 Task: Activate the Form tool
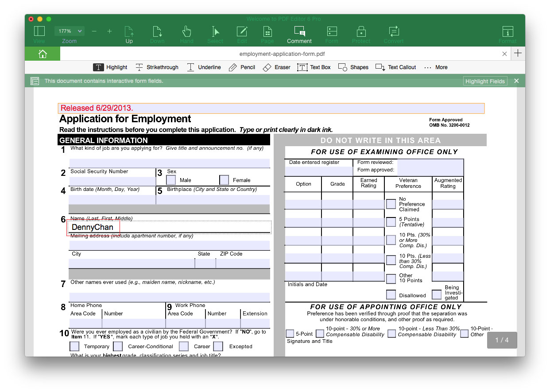[331, 35]
